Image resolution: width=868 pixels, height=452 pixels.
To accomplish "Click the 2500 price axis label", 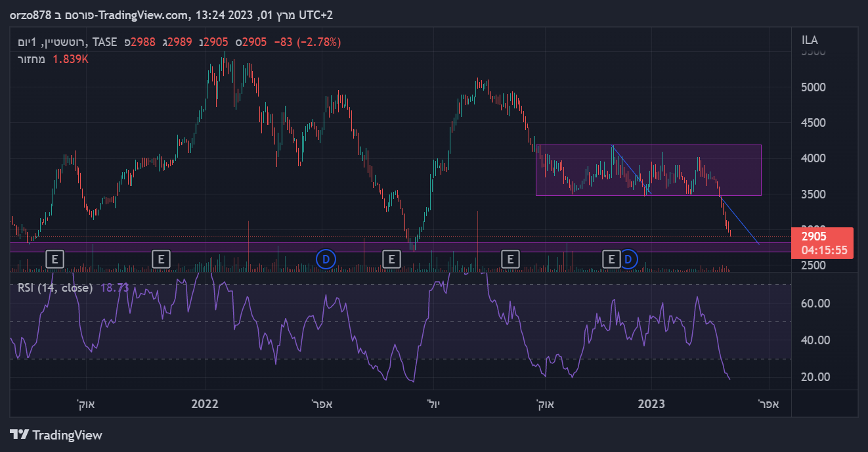I will [x=813, y=265].
